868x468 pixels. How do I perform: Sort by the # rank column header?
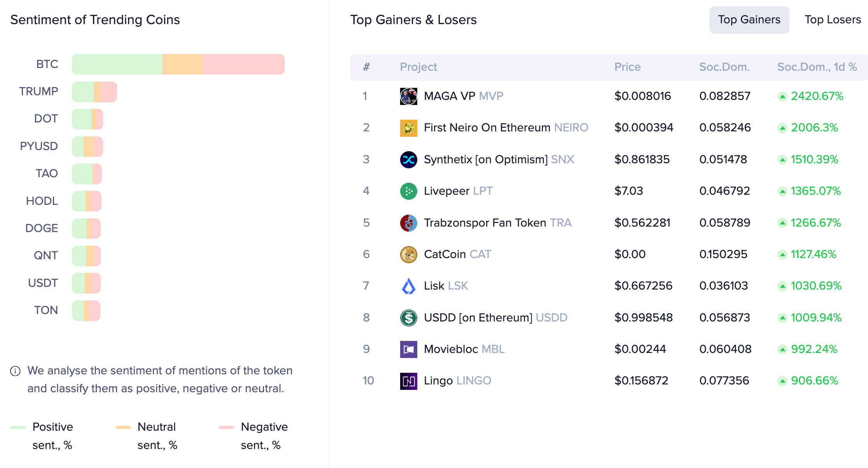(x=366, y=67)
